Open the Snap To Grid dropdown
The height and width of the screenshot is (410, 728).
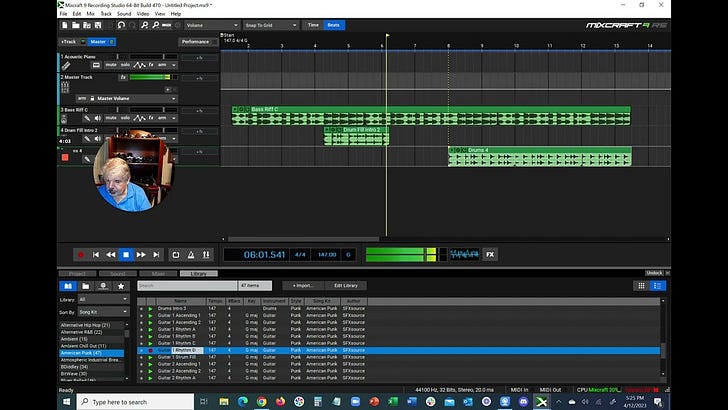[271, 25]
